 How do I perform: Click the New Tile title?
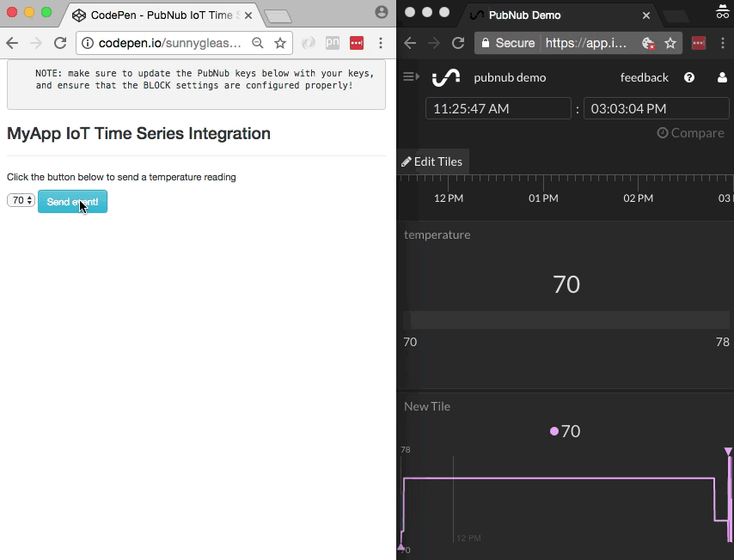click(427, 406)
